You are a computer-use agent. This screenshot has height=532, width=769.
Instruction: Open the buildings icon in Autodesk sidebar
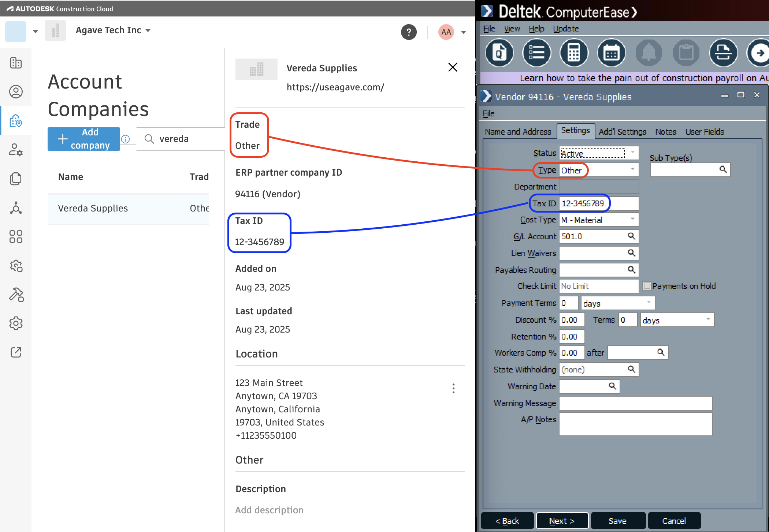coord(16,63)
